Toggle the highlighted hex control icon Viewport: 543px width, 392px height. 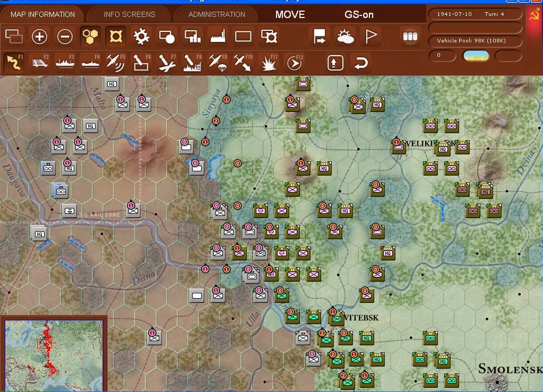point(116,36)
